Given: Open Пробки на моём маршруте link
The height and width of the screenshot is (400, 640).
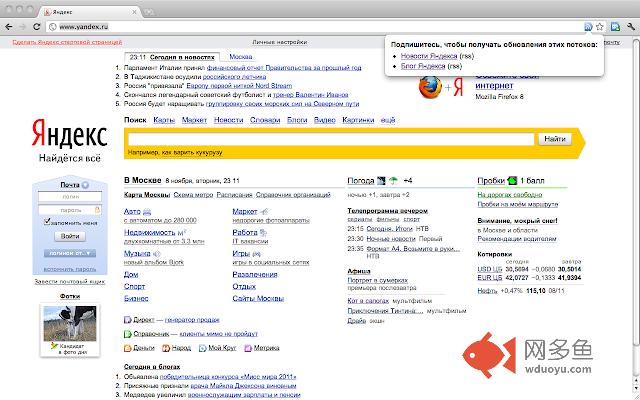Looking at the screenshot, I should (518, 204).
